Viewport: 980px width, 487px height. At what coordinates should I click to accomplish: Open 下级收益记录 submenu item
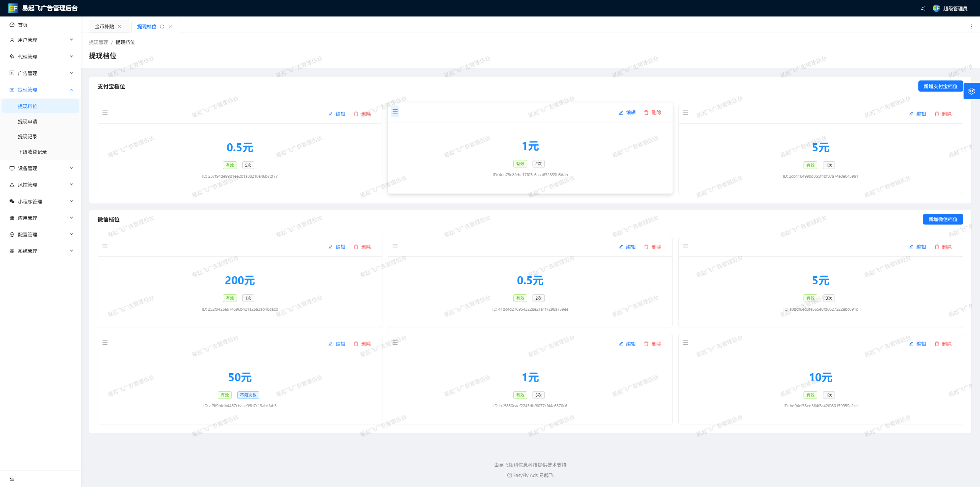41,152
